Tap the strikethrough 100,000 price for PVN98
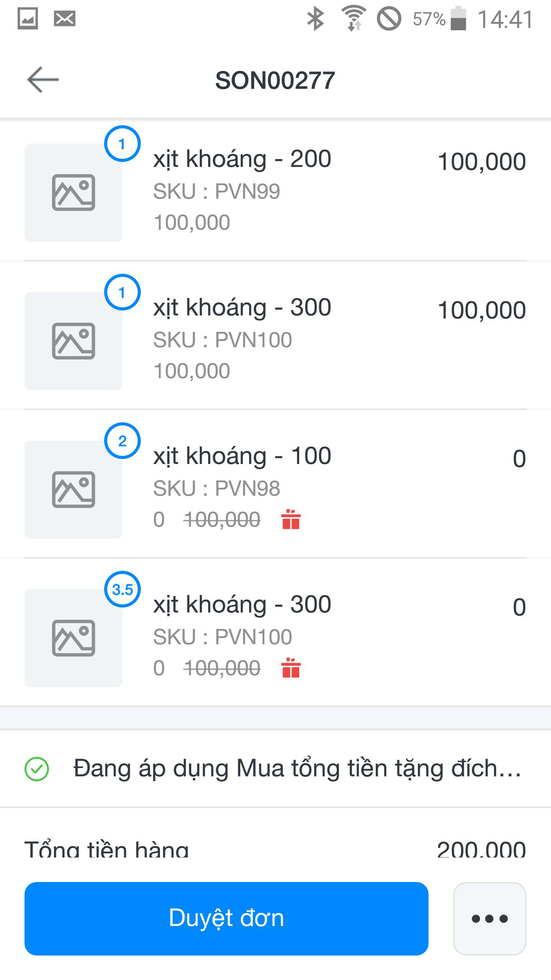Viewport: 551px width, 980px height. [x=222, y=520]
